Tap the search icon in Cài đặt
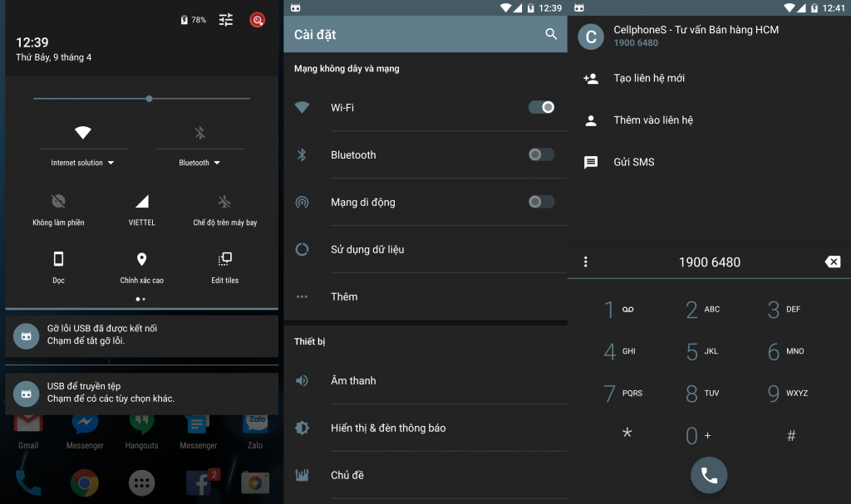The width and height of the screenshot is (851, 504). (x=550, y=34)
